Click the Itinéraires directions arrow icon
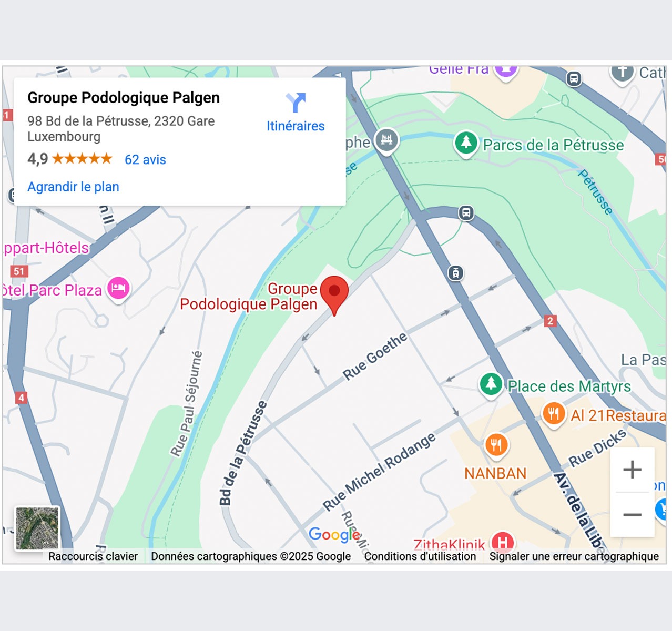Screen dimensions: 672x631 point(296,103)
